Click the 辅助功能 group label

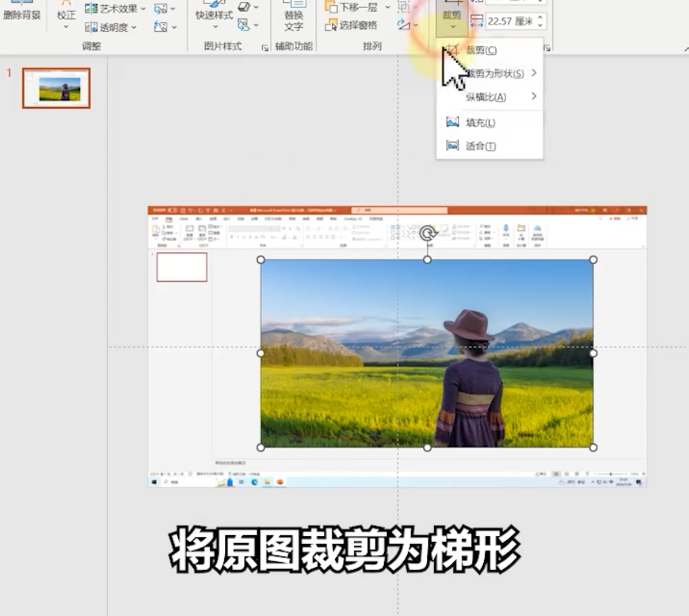pos(294,46)
